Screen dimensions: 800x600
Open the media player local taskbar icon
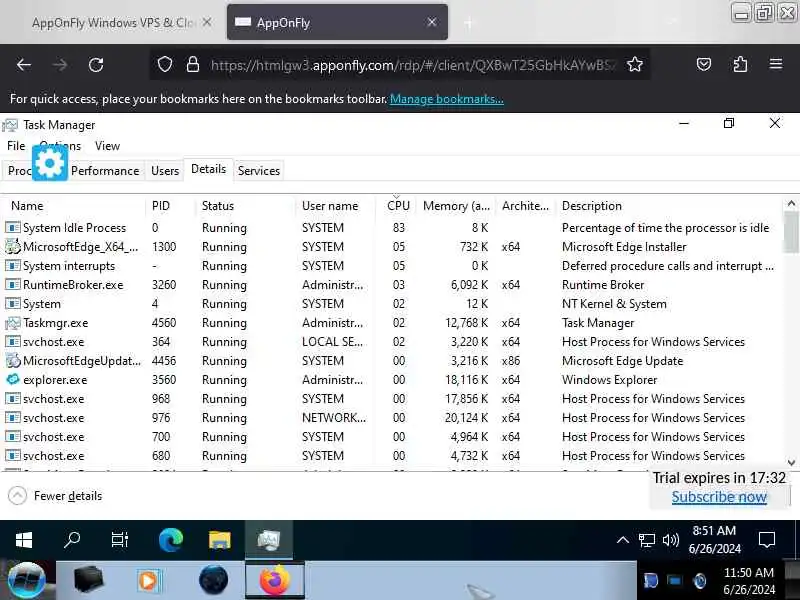[x=148, y=581]
